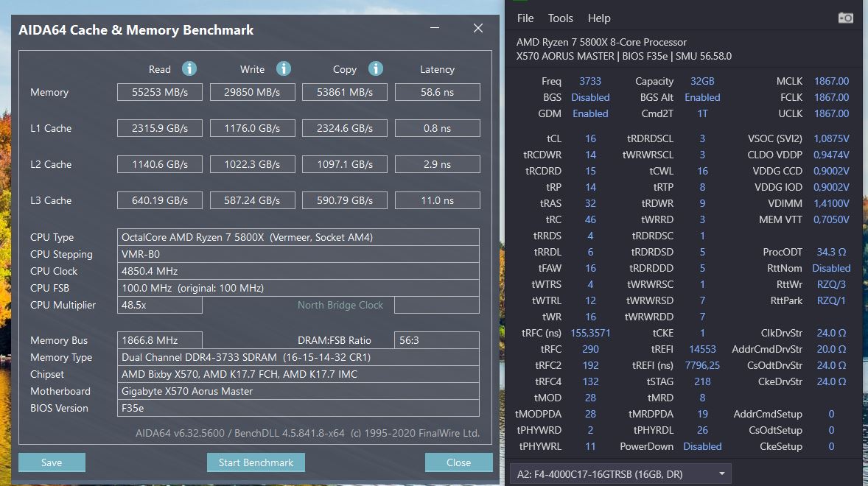Click the MCLK value 1867.00

[831, 81]
